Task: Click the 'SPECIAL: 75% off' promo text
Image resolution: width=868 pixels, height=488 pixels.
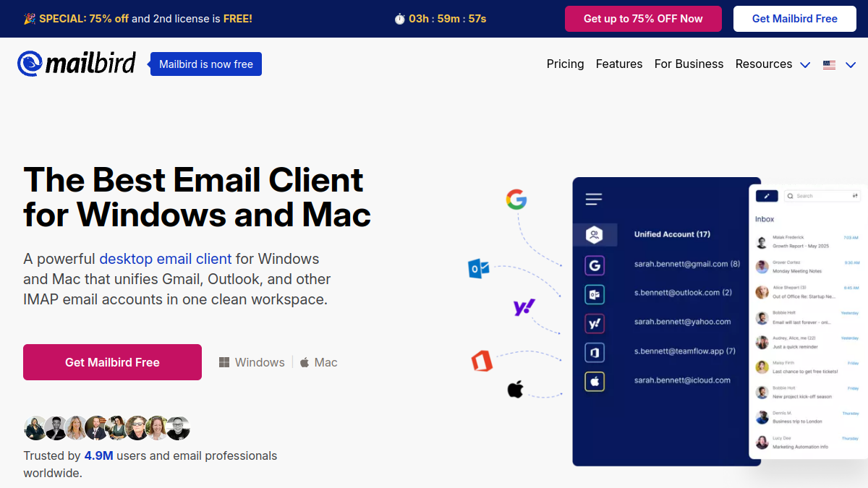Action: 84,19
